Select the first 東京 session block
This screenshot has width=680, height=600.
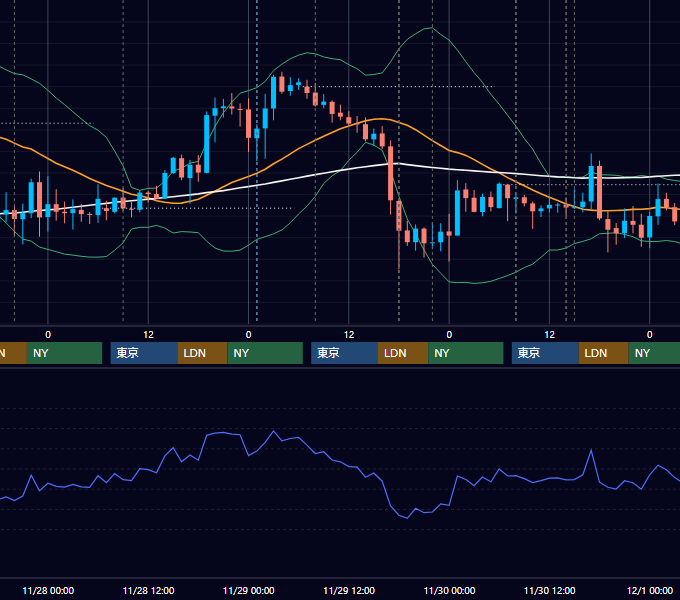pyautogui.click(x=144, y=353)
